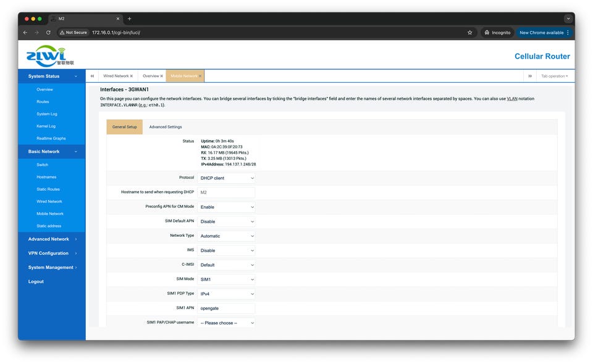593x364 pixels.
Task: Open the tab search chevron in Chrome
Action: [568, 19]
